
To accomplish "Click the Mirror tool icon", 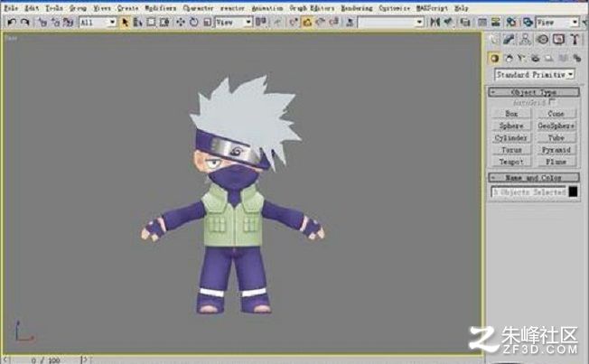I will tap(435, 23).
